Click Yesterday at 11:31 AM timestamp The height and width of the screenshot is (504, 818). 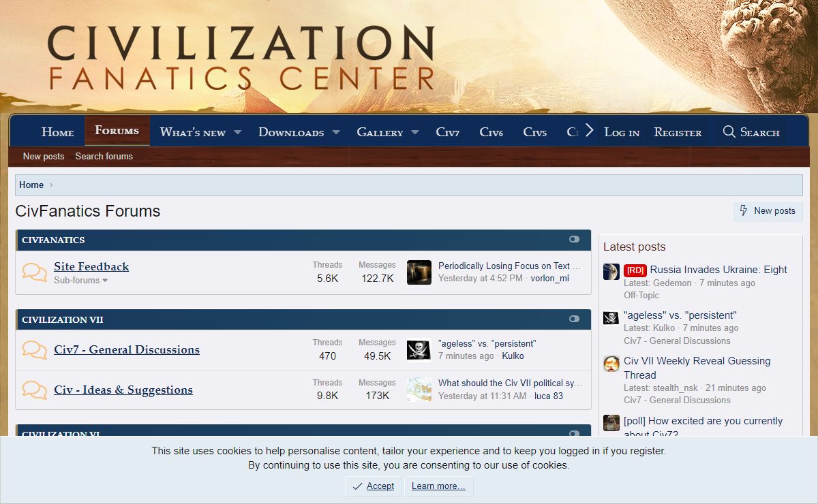coord(483,396)
